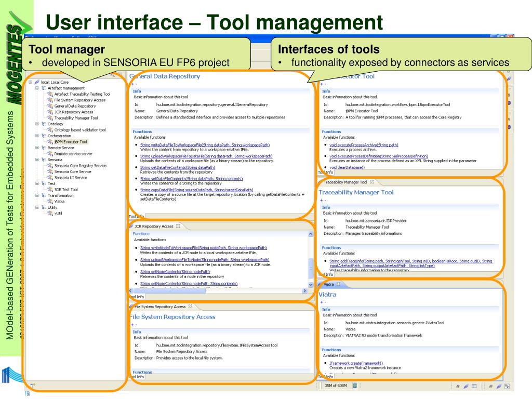Click the restore icon left of the N2 group
Image resolution: width=532 pixels, height=399 pixels.
click(x=490, y=386)
